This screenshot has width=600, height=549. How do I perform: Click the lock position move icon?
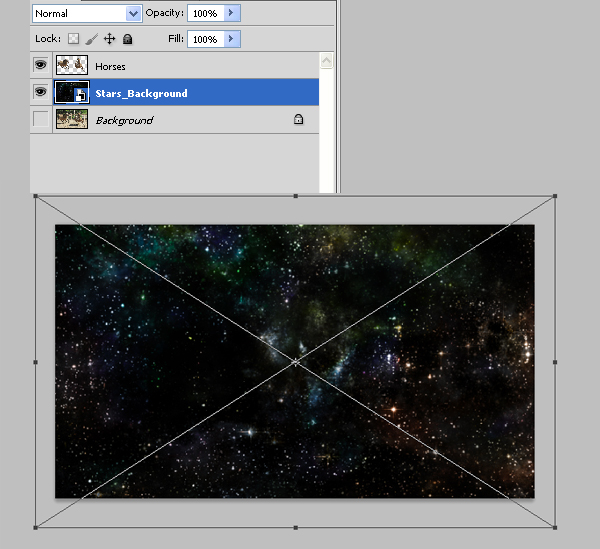(x=109, y=39)
